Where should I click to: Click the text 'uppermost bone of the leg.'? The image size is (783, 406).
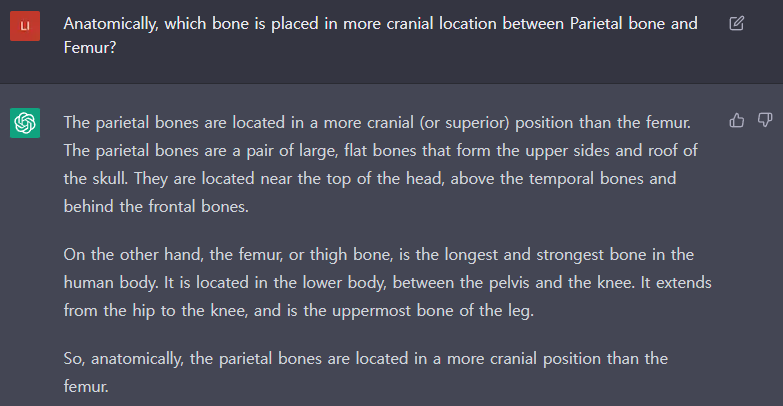pos(433,311)
